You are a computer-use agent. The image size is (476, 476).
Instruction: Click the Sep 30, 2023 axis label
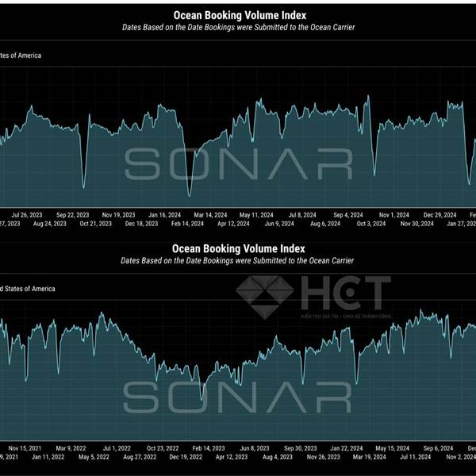coord(300,448)
